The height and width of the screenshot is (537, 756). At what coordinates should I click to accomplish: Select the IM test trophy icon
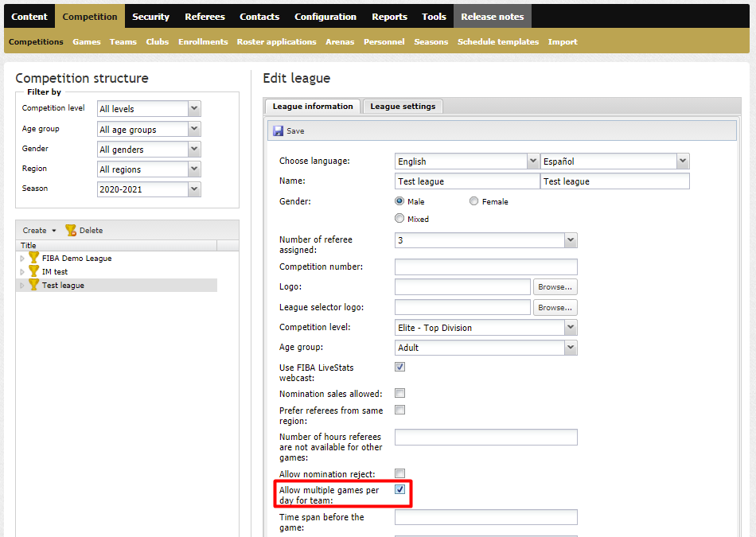(x=33, y=271)
